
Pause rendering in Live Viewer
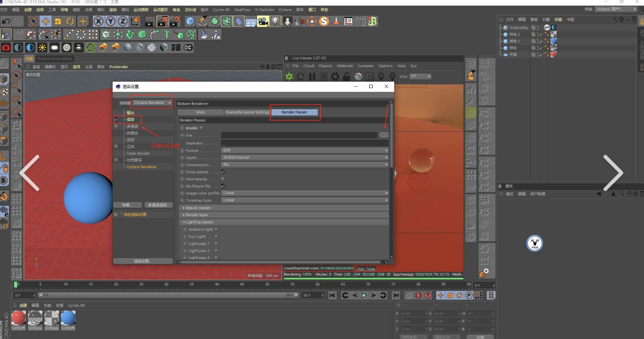pos(312,77)
